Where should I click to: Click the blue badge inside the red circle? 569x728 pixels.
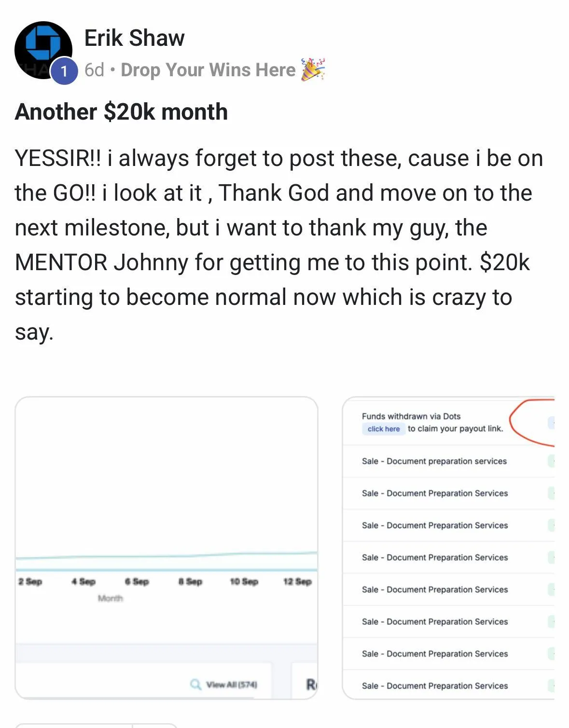551,423
